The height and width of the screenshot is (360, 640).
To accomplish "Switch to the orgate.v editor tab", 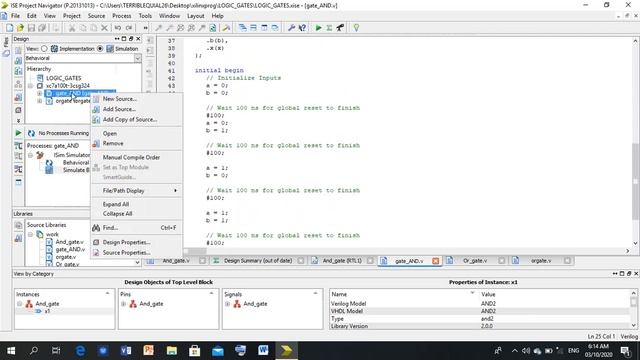I will click(541, 260).
